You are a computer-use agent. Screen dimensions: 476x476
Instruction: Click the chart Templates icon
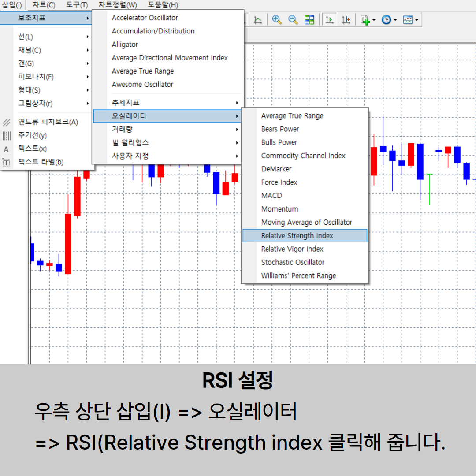click(x=408, y=20)
